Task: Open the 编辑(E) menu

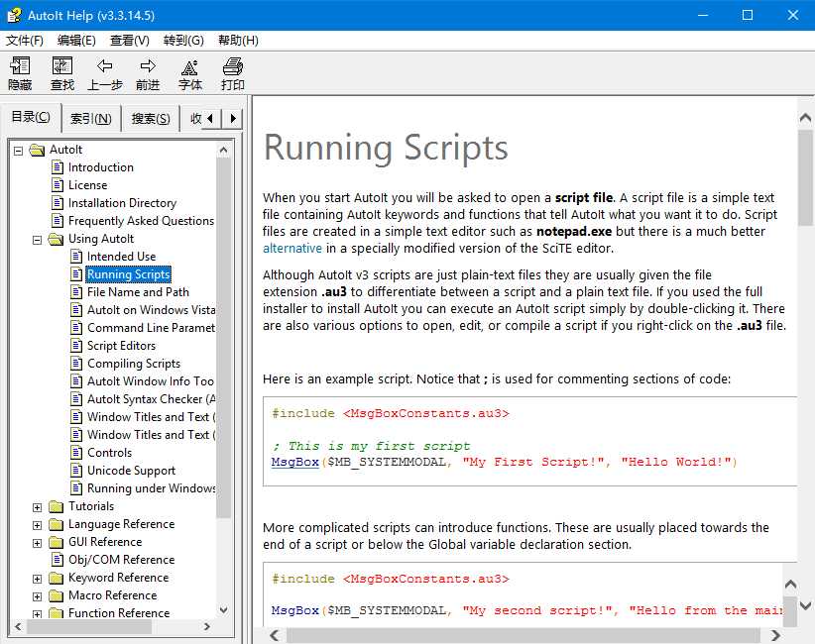Action: (76, 41)
